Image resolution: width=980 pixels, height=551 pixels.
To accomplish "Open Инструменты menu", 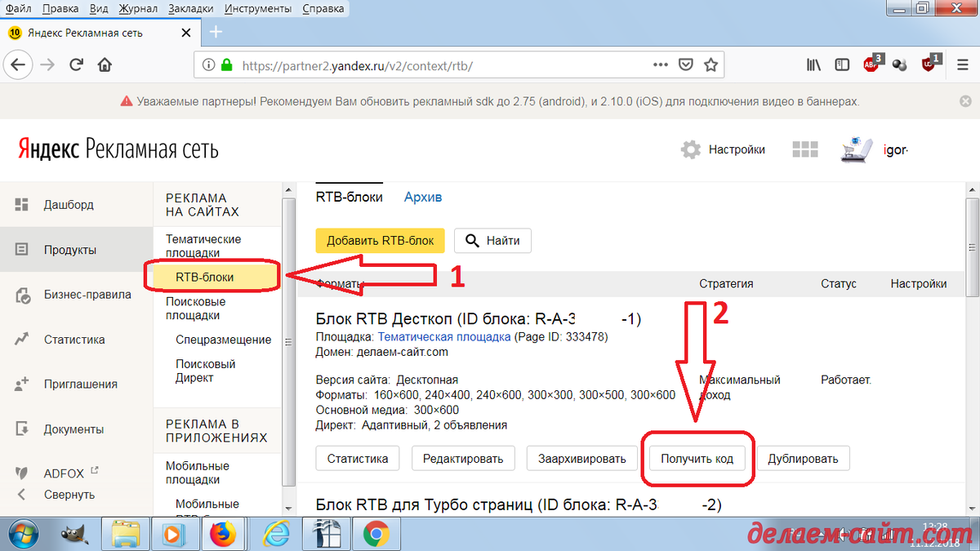I will pos(258,8).
